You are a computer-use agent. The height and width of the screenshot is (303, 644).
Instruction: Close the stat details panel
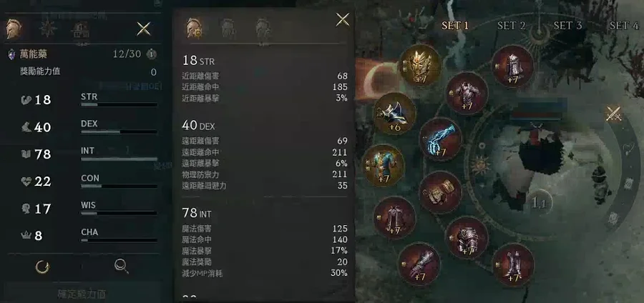click(343, 19)
